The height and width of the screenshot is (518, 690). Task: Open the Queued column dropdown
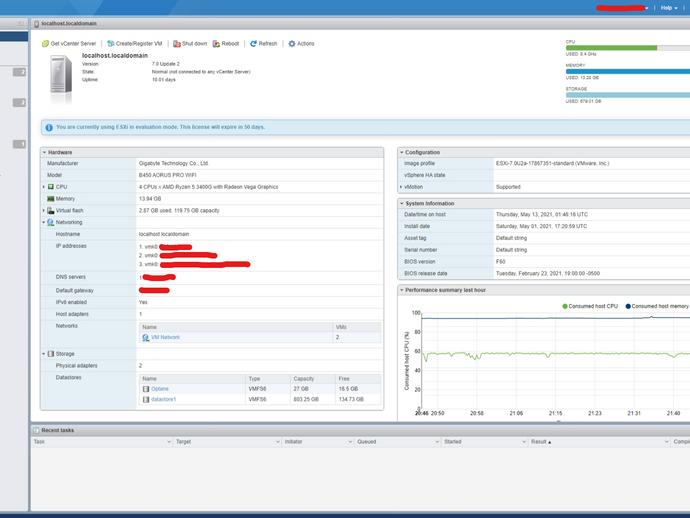coord(437,442)
